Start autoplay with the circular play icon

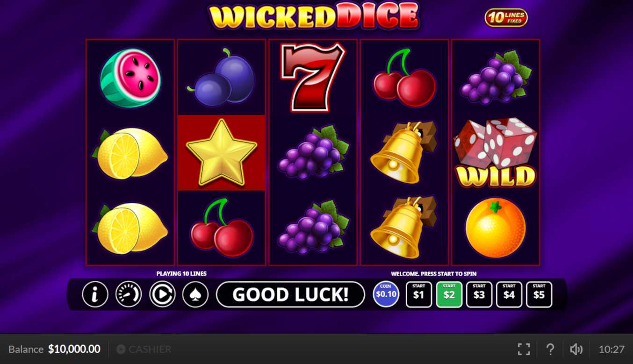pyautogui.click(x=162, y=294)
